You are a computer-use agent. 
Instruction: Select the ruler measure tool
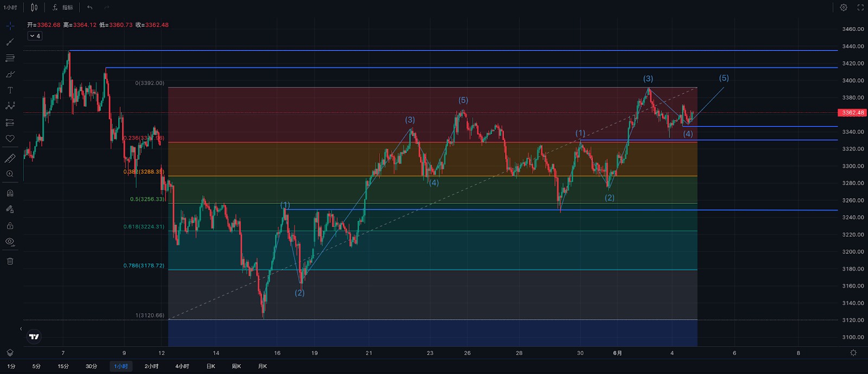point(10,159)
